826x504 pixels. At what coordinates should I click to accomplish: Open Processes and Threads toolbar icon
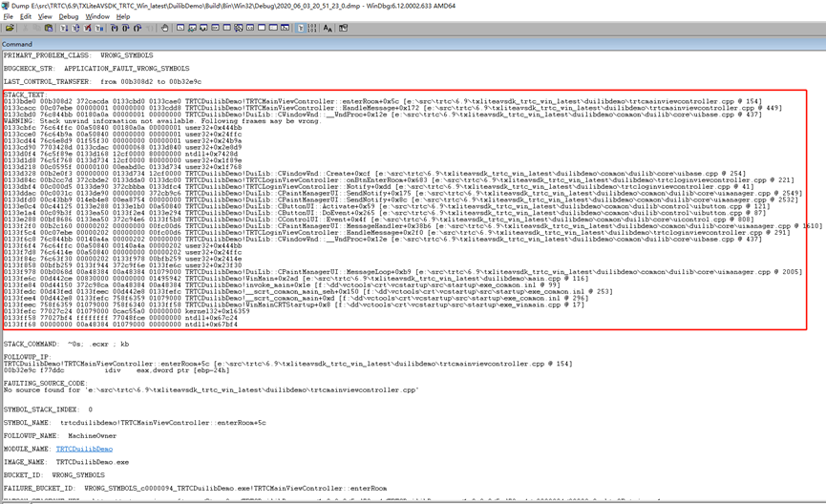(273, 28)
